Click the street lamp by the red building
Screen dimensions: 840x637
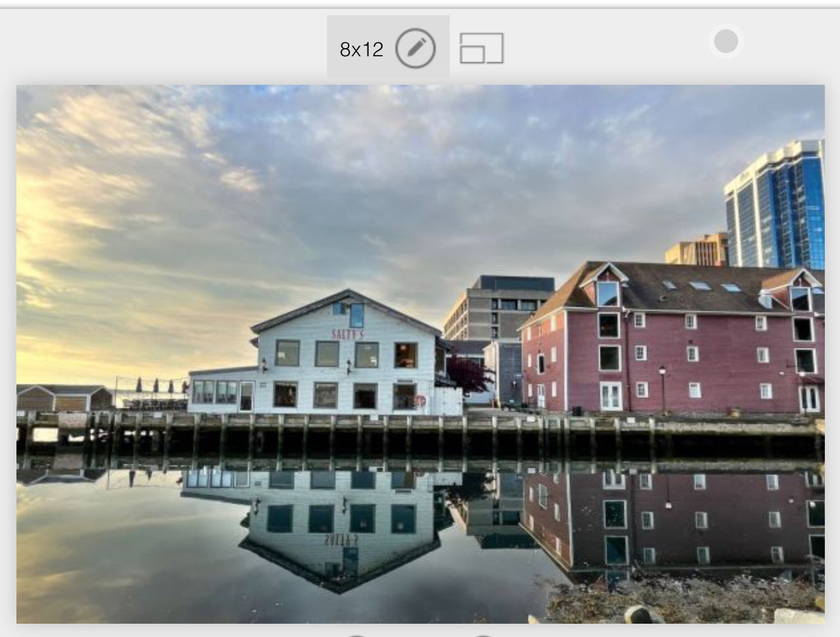662,387
